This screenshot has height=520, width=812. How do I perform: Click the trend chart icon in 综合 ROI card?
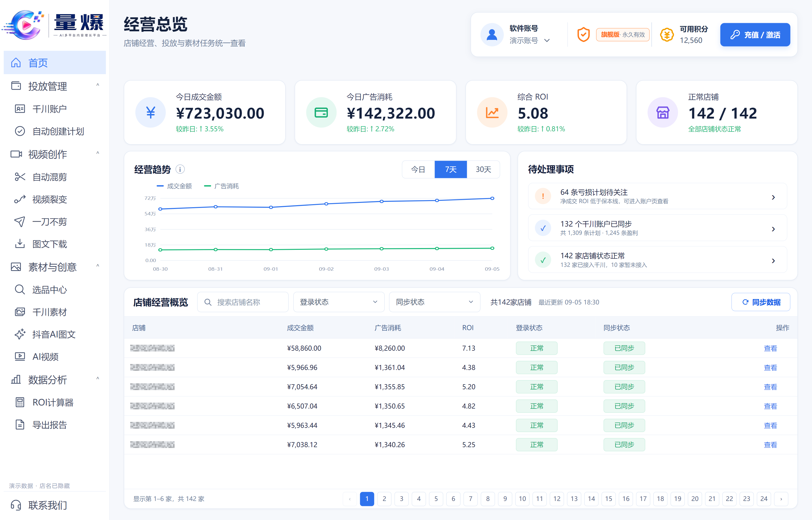click(492, 112)
